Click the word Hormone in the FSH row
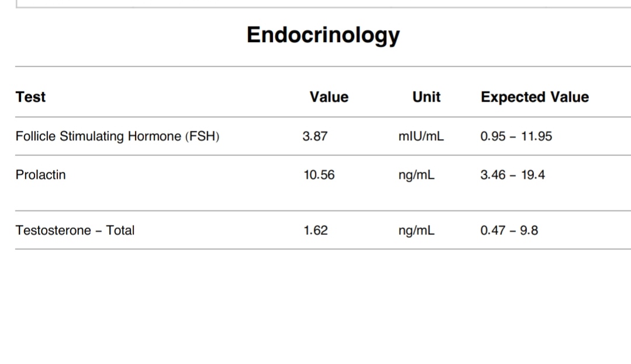 154,136
